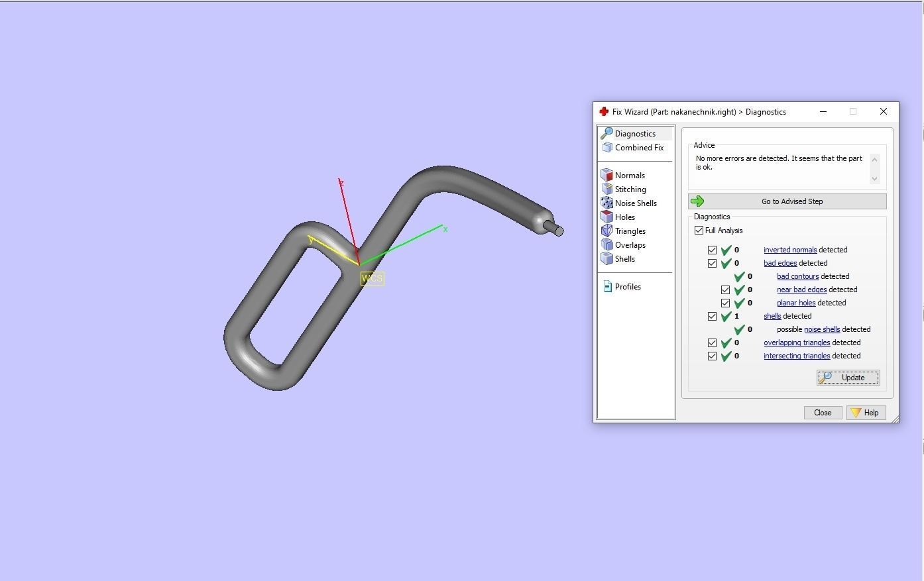Open the Overlaps fix step
The width and height of the screenshot is (924, 581).
coord(630,245)
